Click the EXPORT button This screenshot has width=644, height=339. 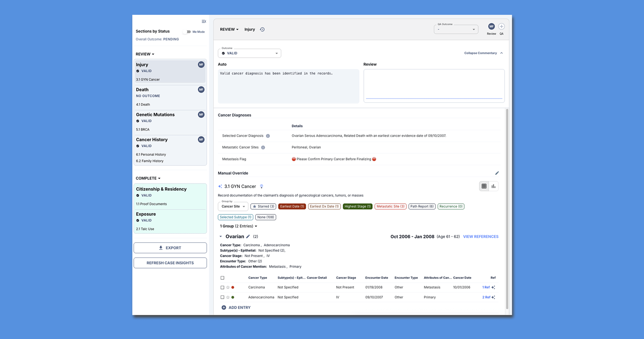pyautogui.click(x=170, y=248)
